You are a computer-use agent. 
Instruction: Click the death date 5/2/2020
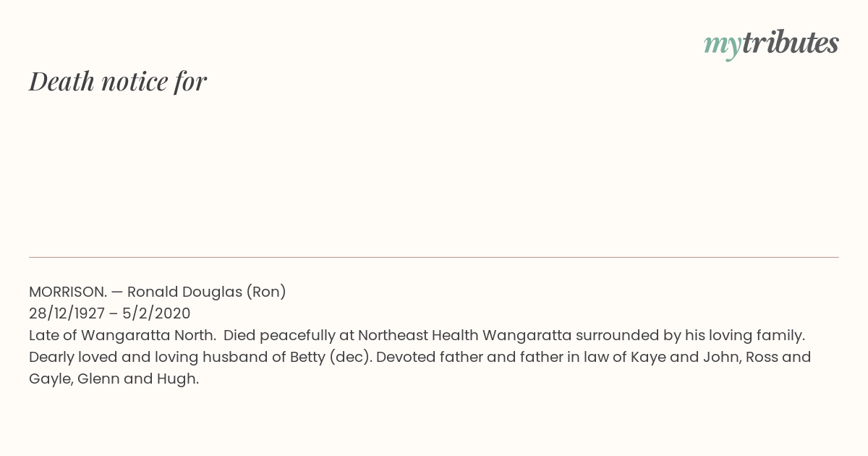point(156,313)
